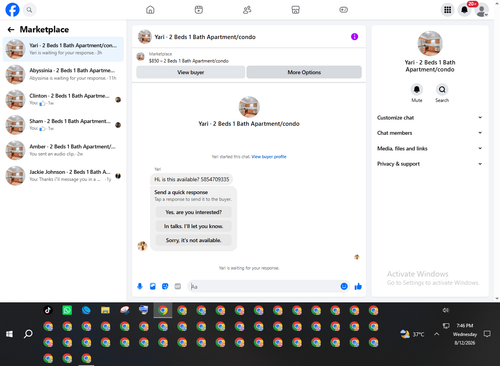Open Amber conversation in chat list
This screenshot has width=500, height=366.
pos(63,150)
